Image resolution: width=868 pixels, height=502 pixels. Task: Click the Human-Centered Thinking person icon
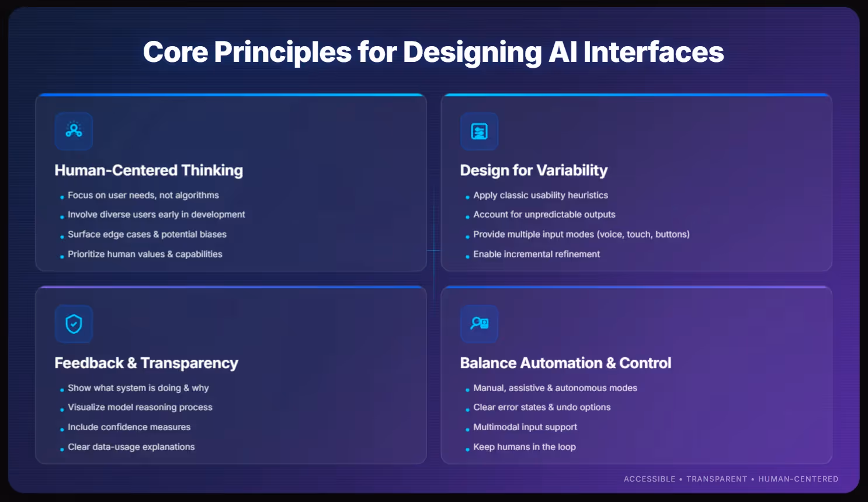pyautogui.click(x=74, y=131)
